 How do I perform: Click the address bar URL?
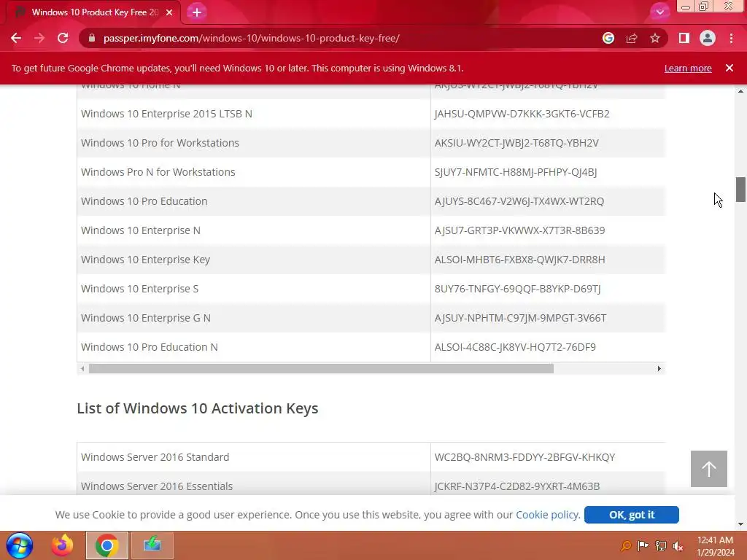(251, 38)
